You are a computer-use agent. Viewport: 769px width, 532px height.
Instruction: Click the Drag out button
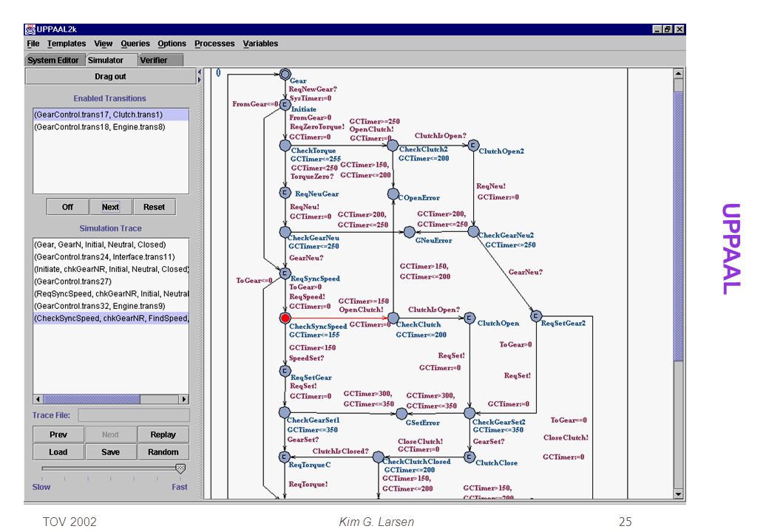click(x=110, y=76)
